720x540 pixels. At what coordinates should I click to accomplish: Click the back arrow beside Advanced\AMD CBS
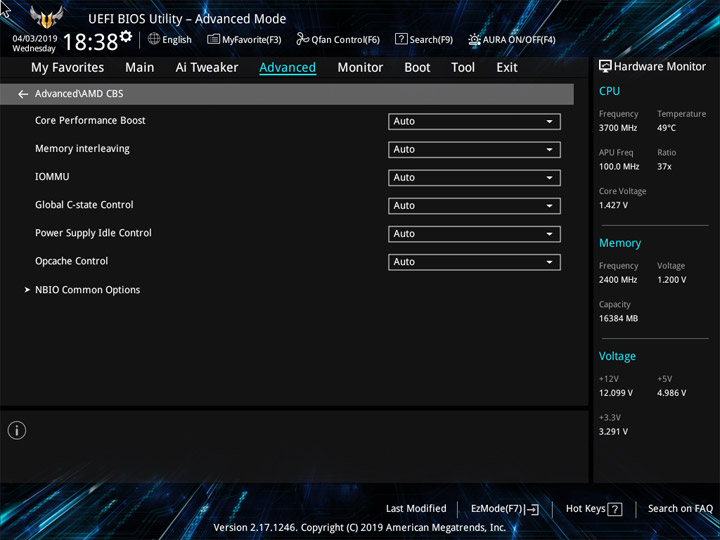tap(23, 94)
